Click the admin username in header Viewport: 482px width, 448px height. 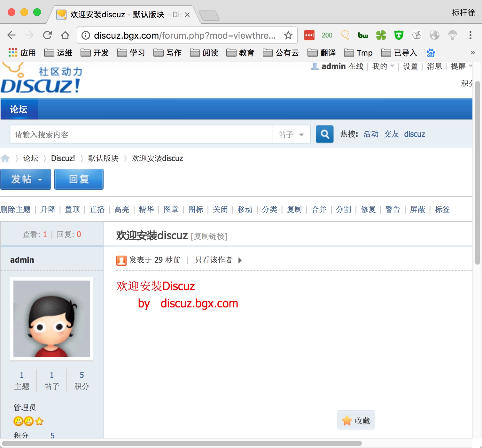[x=333, y=66]
